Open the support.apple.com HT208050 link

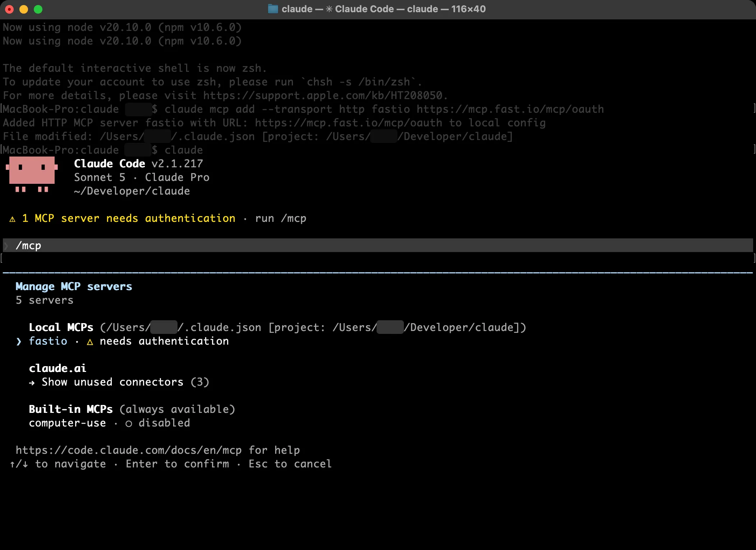[x=323, y=95]
